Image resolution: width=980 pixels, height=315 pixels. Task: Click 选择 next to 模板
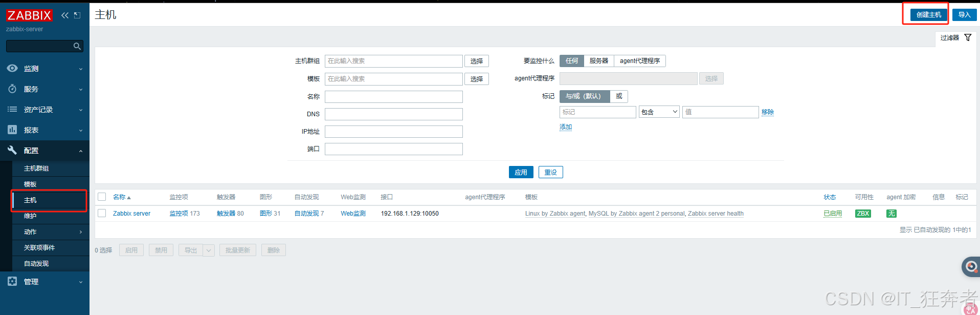point(477,79)
